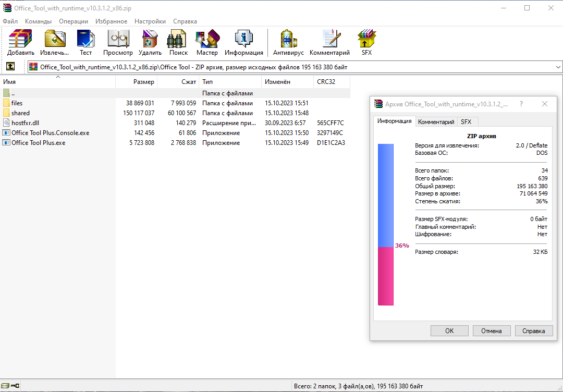Run the Антивирус scan tool
Screen dimensions: 563x392
[288, 39]
